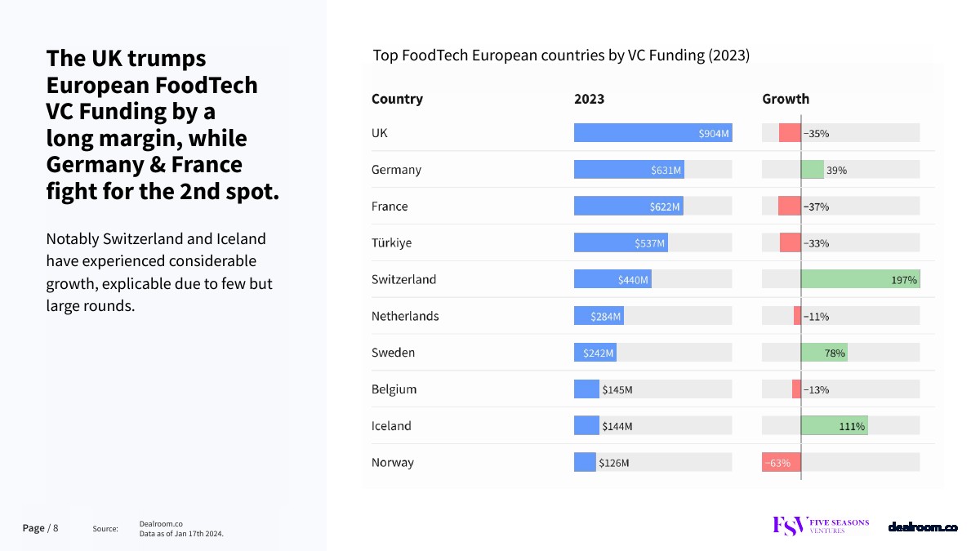Click Norway's -63% red growth bar
980x551 pixels.
click(781, 462)
